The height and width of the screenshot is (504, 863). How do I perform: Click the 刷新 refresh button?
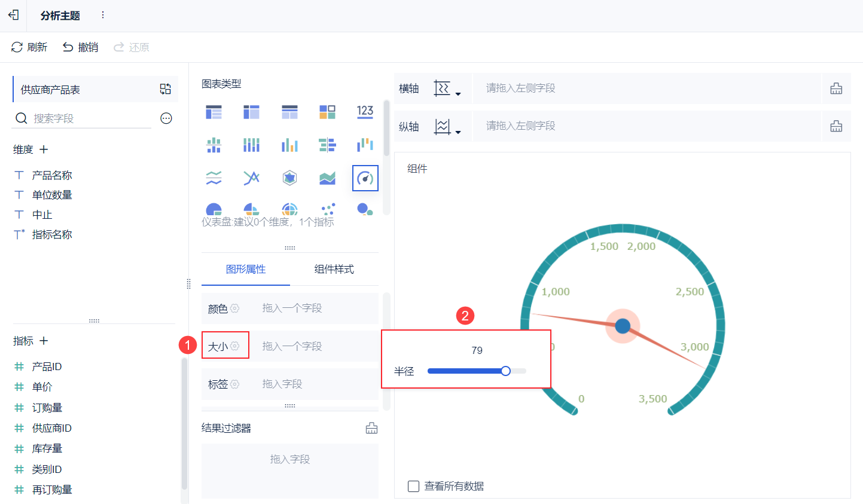tap(29, 47)
